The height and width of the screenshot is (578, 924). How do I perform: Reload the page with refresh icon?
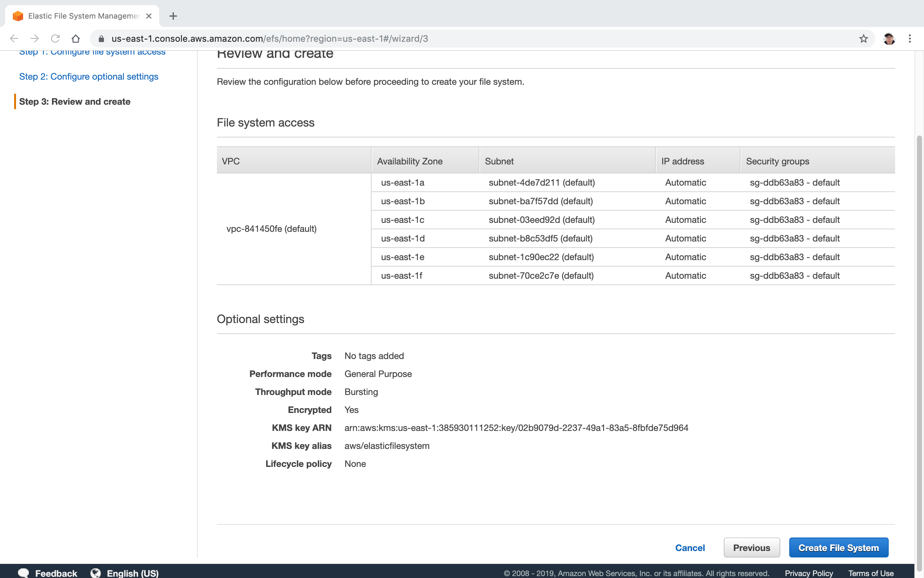56,39
